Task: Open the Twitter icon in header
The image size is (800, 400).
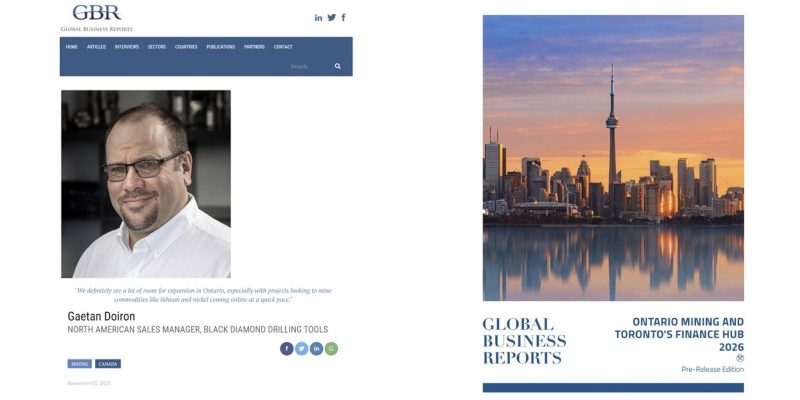Action: [332, 17]
